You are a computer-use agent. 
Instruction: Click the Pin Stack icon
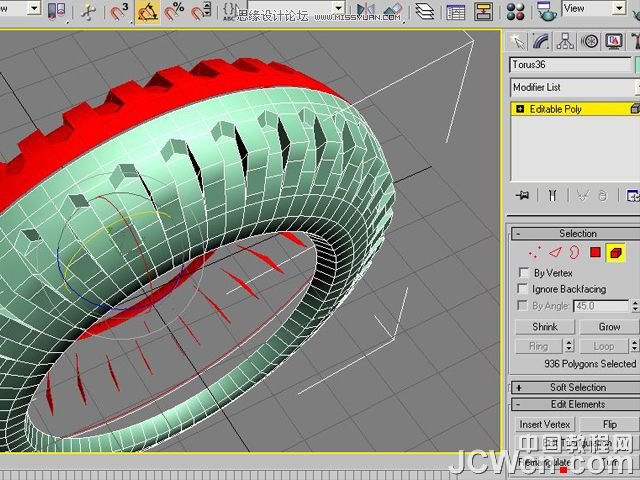point(522,196)
